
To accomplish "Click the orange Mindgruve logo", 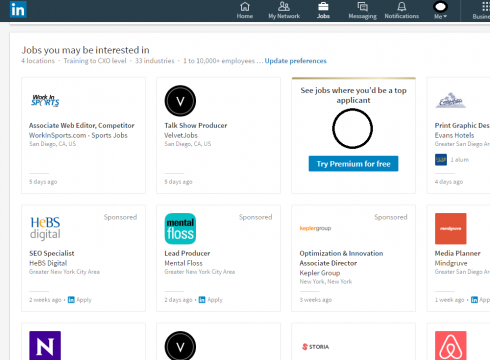I will point(450,229).
